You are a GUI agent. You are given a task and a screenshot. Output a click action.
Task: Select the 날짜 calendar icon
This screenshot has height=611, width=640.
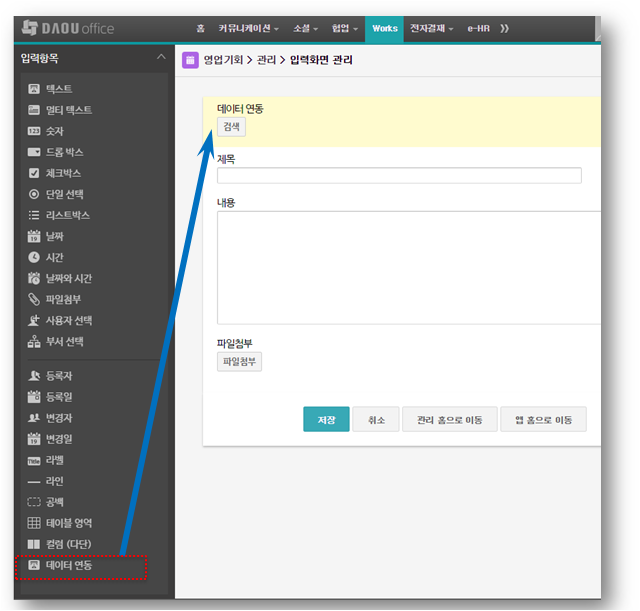click(34, 236)
